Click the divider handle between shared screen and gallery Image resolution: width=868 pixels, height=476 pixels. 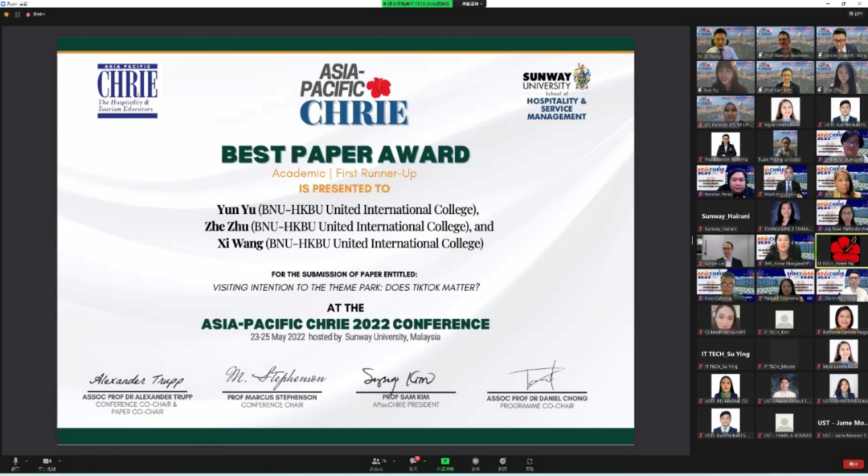[693, 240]
